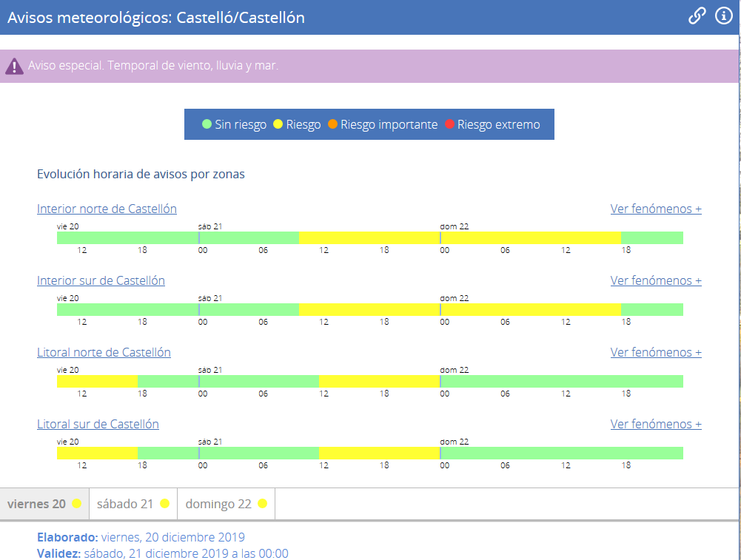Click the link chain icon in header
The width and height of the screenshot is (741, 560).
click(x=697, y=16)
